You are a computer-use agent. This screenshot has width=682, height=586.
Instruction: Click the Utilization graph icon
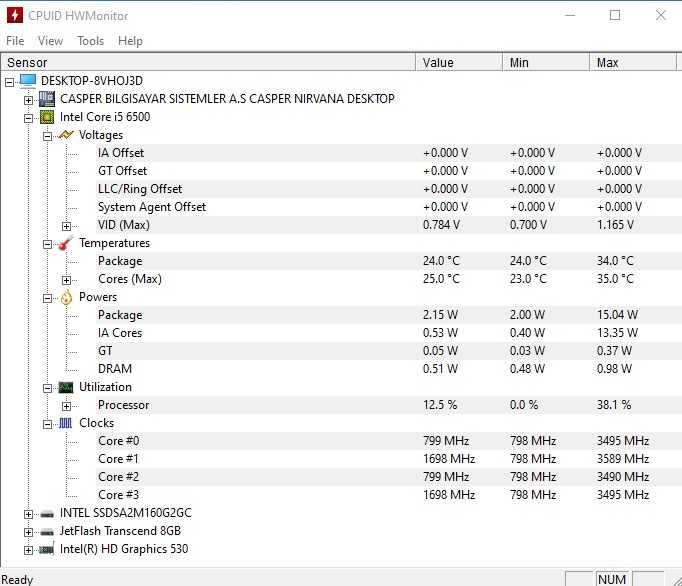coord(66,387)
